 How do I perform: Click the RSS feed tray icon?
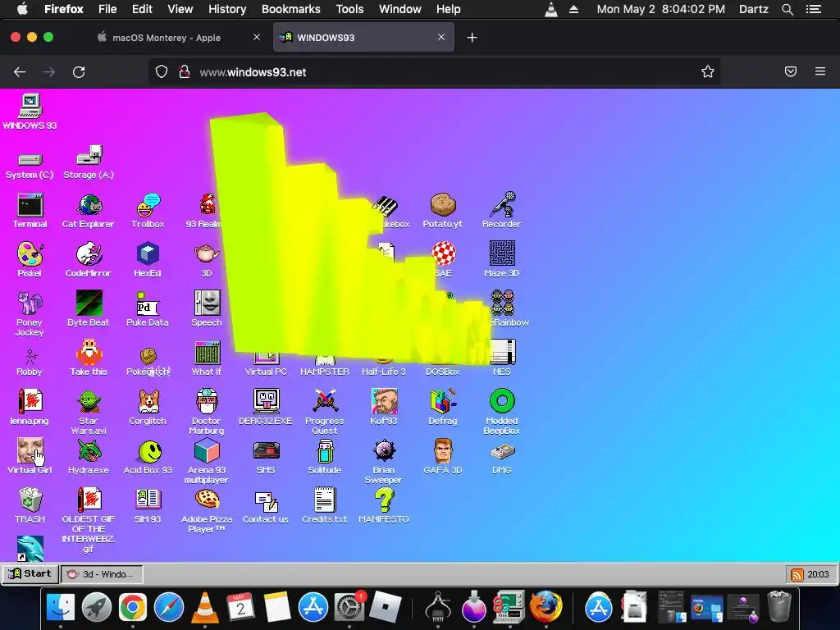(797, 575)
